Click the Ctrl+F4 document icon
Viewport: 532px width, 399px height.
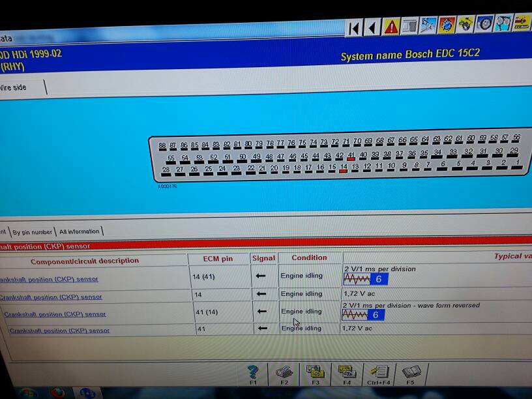pyautogui.click(x=379, y=373)
